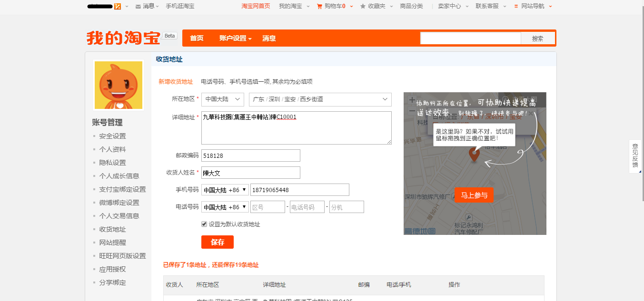The image size is (644, 301).
Task: Click the orange site navigation menu icon
Action: pos(516,6)
